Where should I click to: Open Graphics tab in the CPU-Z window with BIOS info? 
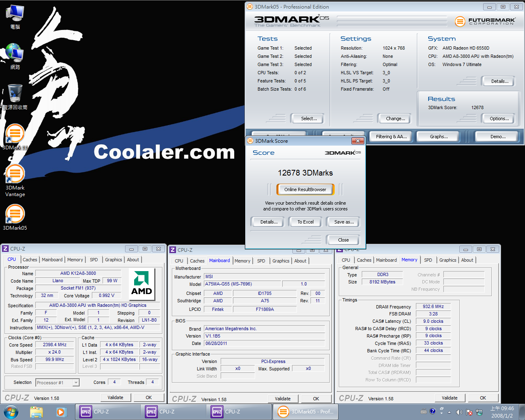tap(281, 261)
